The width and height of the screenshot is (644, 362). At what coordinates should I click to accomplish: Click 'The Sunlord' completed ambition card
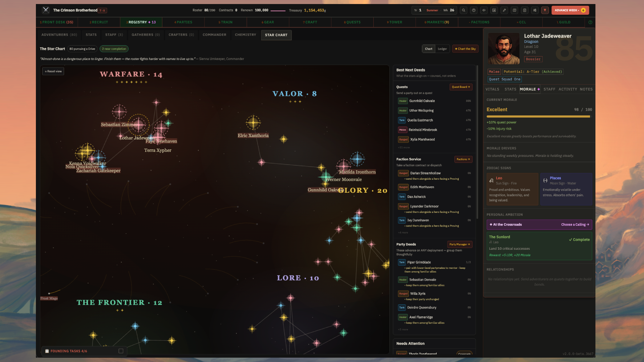coord(539,246)
